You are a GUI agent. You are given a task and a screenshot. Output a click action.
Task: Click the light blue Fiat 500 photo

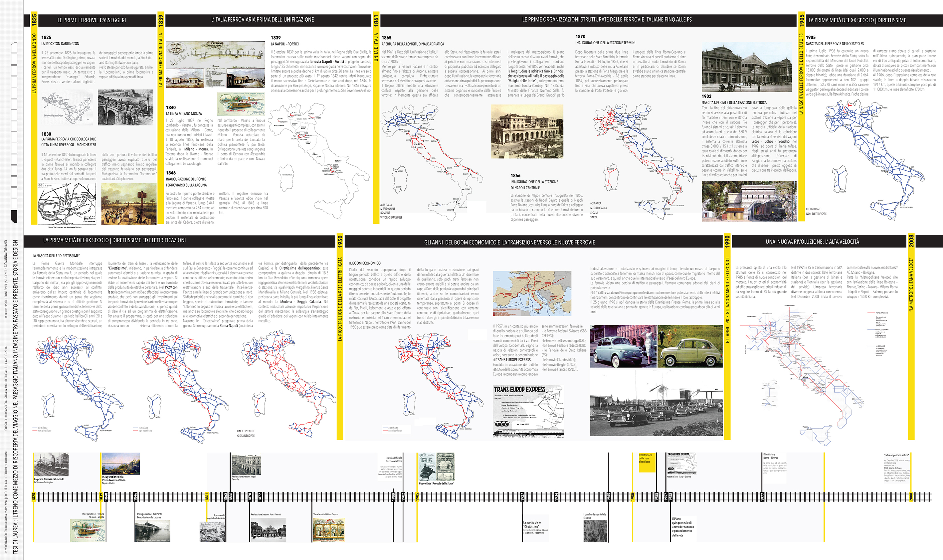[x=623, y=346]
